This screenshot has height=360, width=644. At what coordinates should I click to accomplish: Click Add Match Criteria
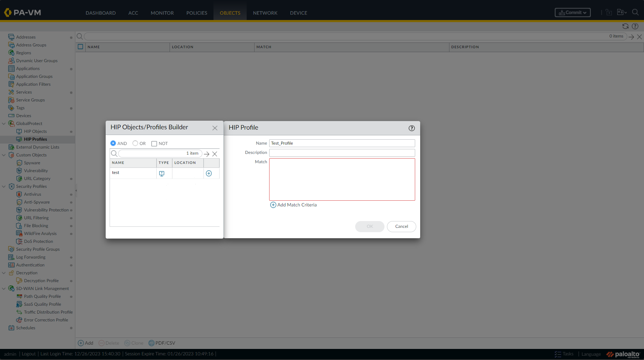pyautogui.click(x=293, y=205)
